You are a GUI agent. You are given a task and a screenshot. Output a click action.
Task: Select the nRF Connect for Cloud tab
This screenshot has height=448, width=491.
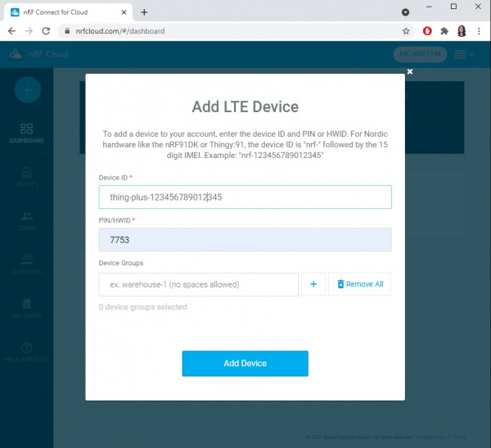click(x=67, y=12)
